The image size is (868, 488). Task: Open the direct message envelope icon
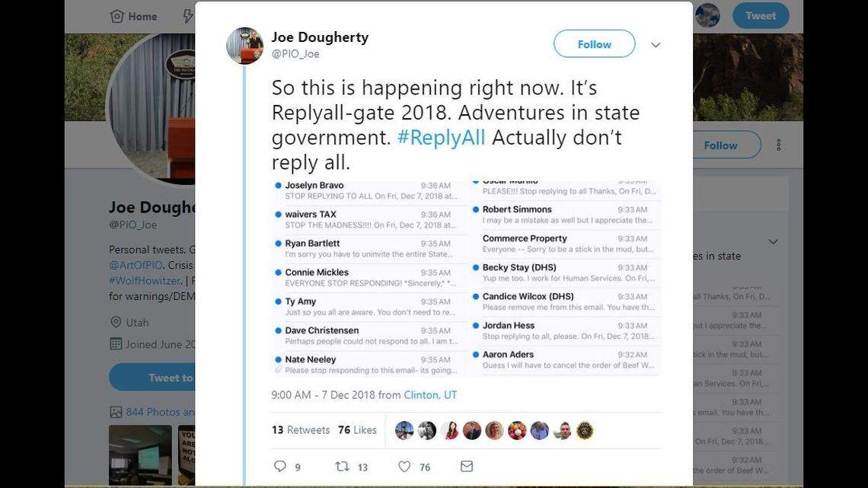click(467, 466)
